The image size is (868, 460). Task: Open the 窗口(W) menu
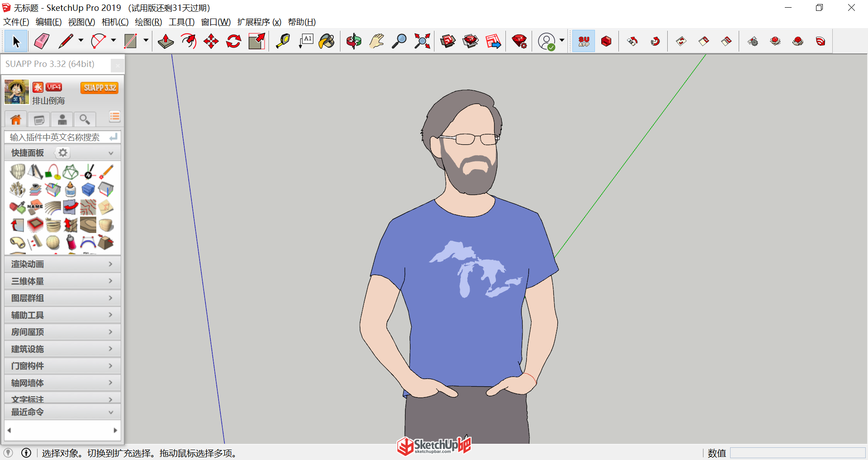coord(216,22)
